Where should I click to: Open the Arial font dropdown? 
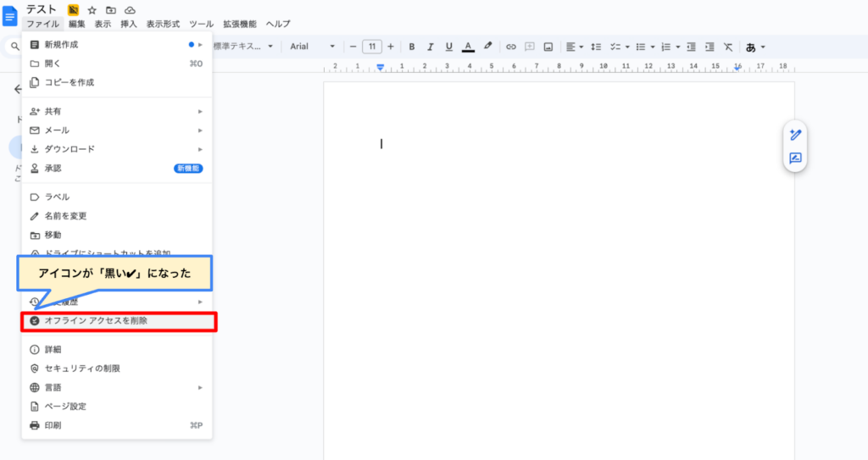(x=312, y=47)
